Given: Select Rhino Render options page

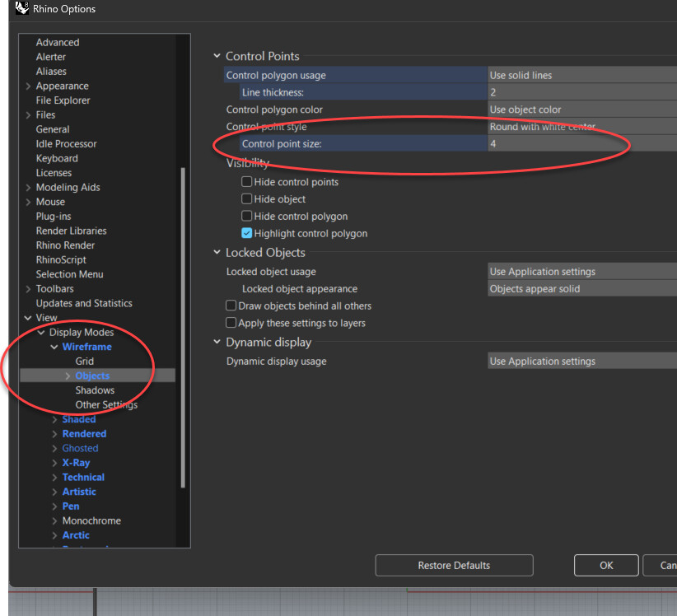Looking at the screenshot, I should point(65,245).
